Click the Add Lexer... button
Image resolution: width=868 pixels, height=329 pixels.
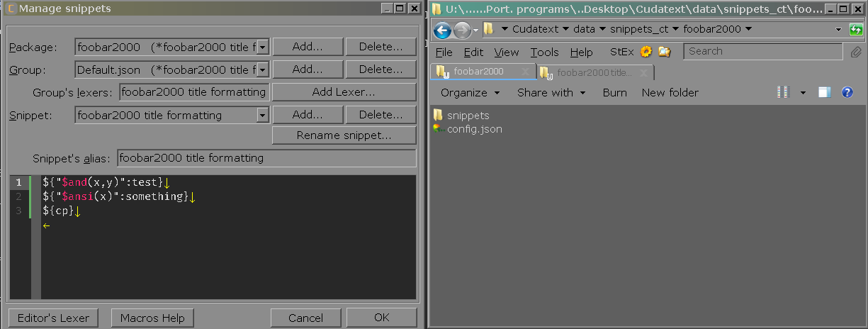[x=344, y=92]
